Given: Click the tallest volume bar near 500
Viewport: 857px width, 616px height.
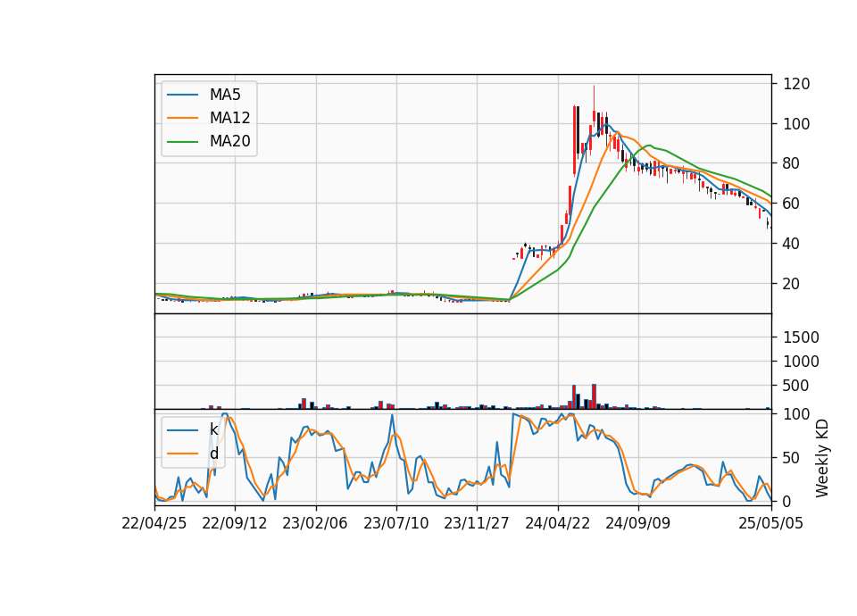Looking at the screenshot, I should [x=595, y=396].
